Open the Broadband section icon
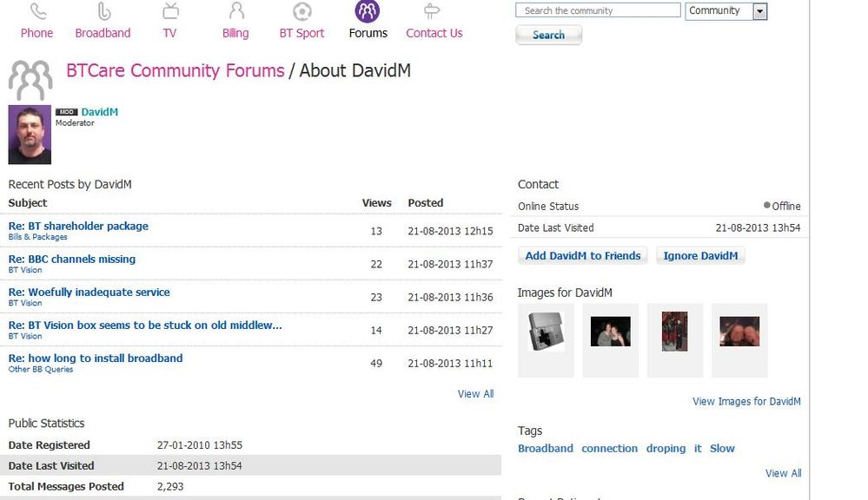Screen dimensions: 868x500 [104, 11]
